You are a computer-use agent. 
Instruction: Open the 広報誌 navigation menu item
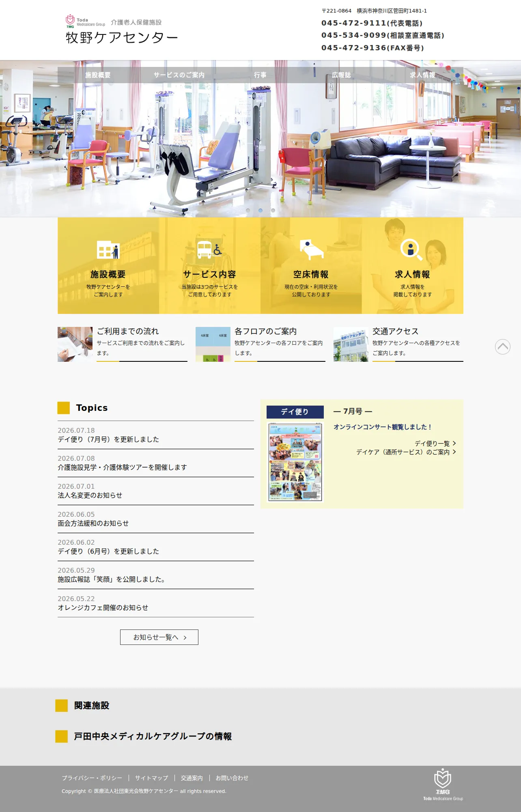click(341, 75)
